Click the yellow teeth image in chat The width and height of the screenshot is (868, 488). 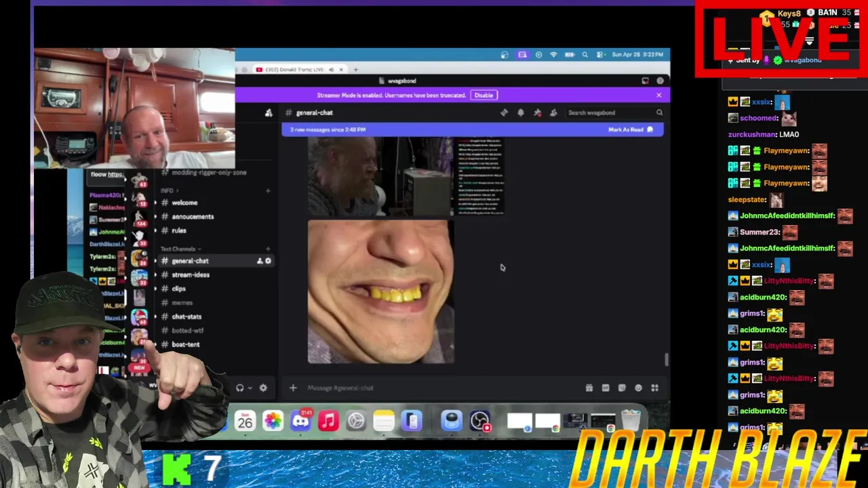[381, 291]
